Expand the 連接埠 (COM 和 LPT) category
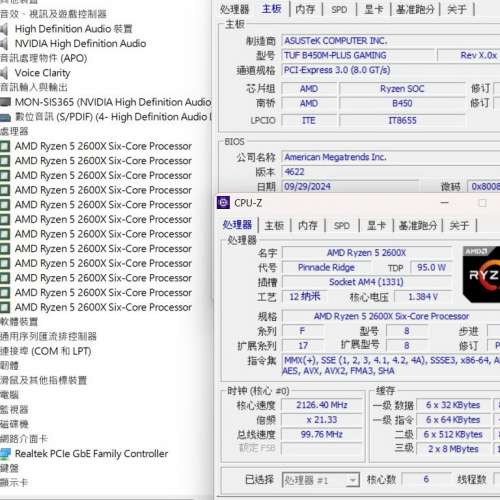Image resolution: width=500 pixels, height=500 pixels. coord(46,351)
